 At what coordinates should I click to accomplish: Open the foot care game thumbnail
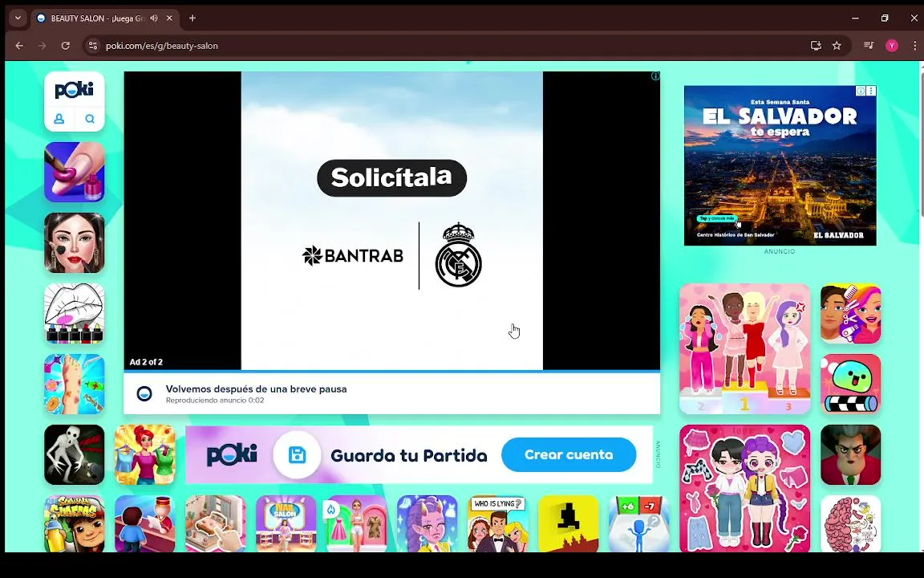click(x=75, y=384)
